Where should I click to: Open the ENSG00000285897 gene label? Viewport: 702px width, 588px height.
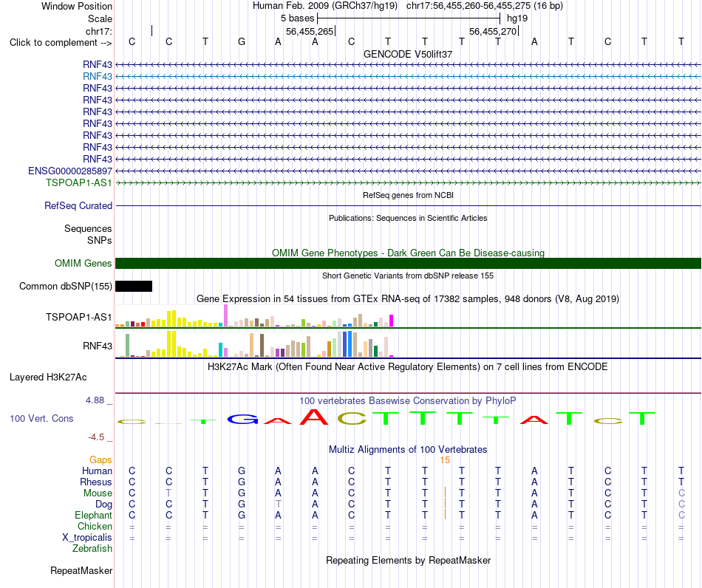[x=70, y=171]
